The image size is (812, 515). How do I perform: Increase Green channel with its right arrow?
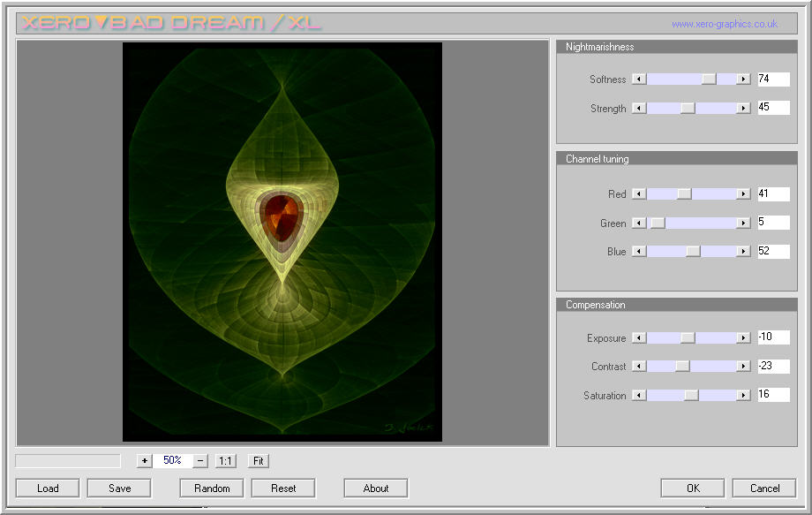[x=744, y=223]
